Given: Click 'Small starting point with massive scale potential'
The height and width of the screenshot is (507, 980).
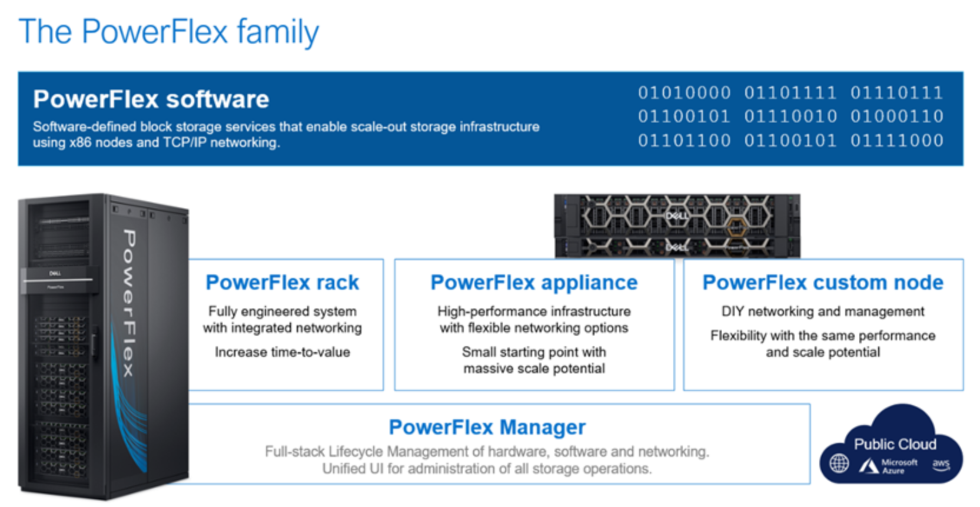Looking at the screenshot, I should click(534, 360).
